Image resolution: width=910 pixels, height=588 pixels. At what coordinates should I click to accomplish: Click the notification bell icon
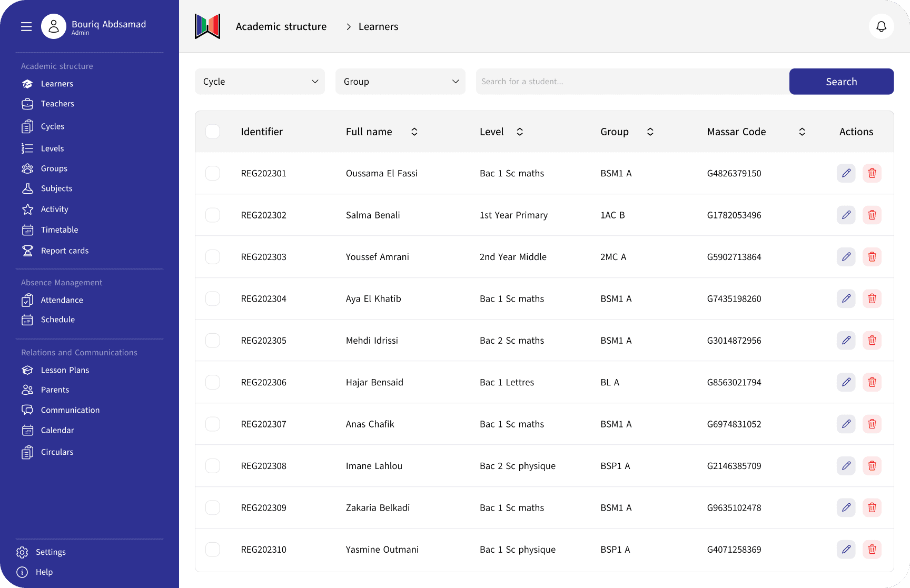tap(881, 26)
